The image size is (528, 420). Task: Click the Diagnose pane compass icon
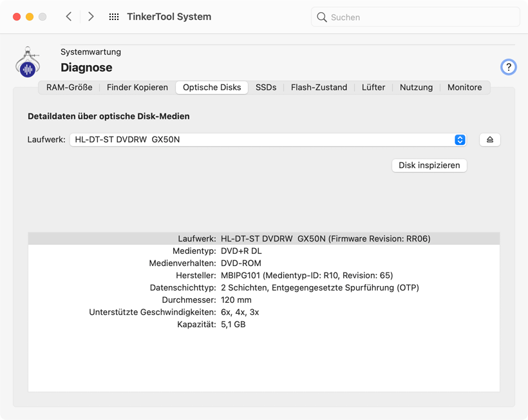28,62
